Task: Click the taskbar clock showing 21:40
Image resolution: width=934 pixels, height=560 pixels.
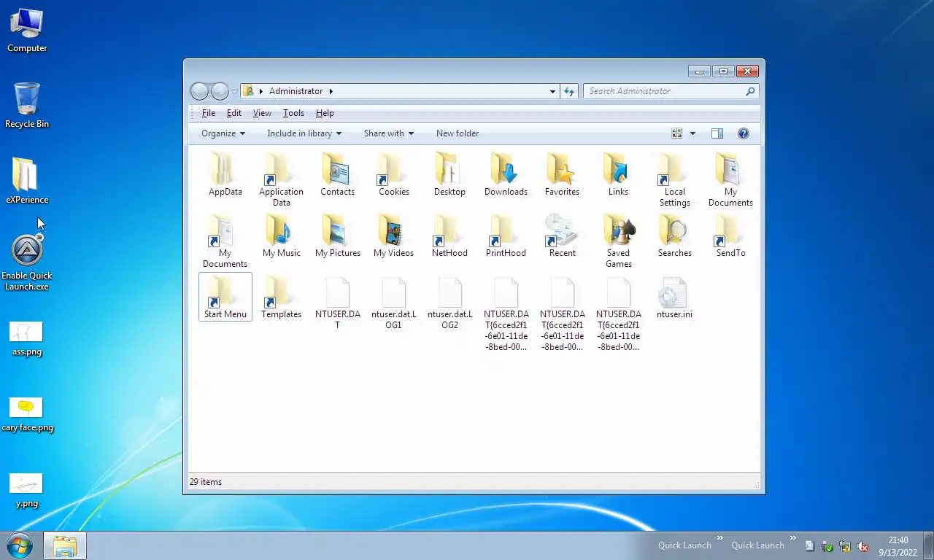Action: coord(898,546)
